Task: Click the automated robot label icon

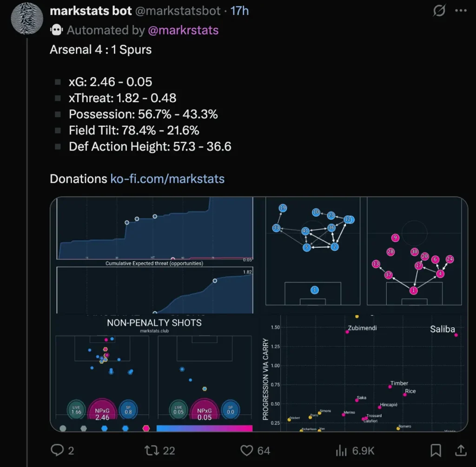Action: tap(57, 30)
